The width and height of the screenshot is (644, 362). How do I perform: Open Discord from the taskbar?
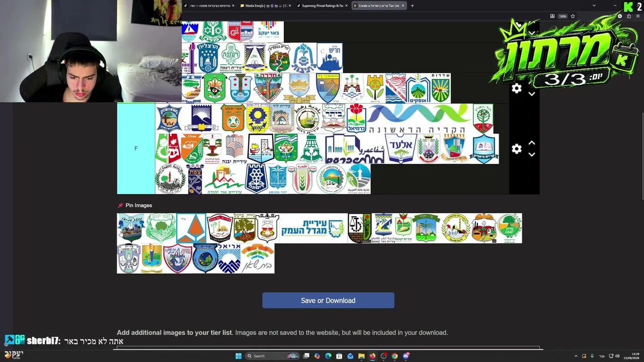tap(406, 356)
